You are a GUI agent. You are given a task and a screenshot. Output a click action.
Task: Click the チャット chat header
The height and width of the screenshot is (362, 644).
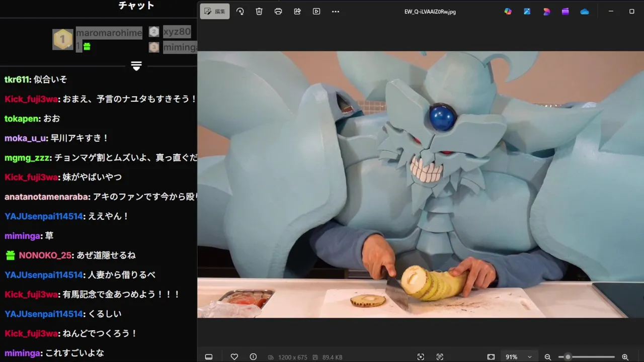coord(136,6)
